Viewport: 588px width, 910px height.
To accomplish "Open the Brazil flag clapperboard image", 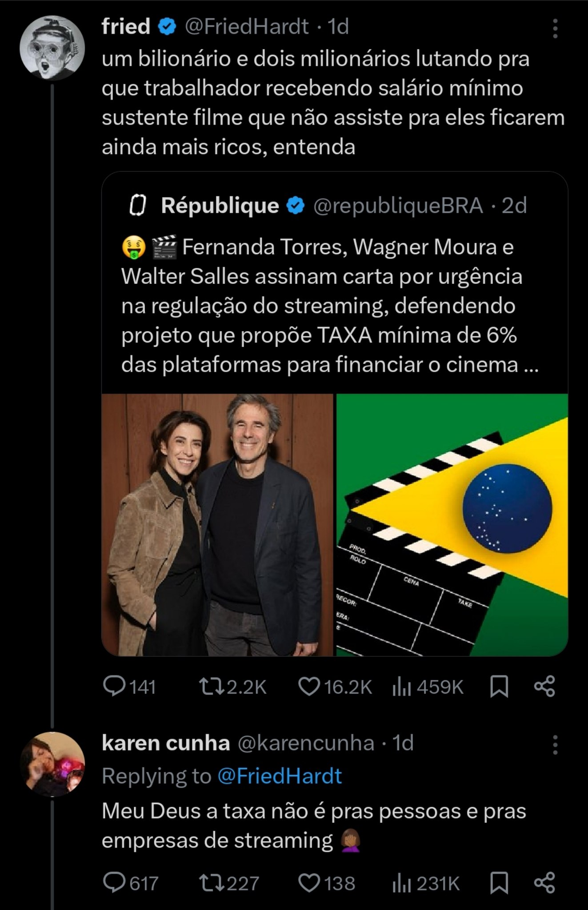I will 452,525.
